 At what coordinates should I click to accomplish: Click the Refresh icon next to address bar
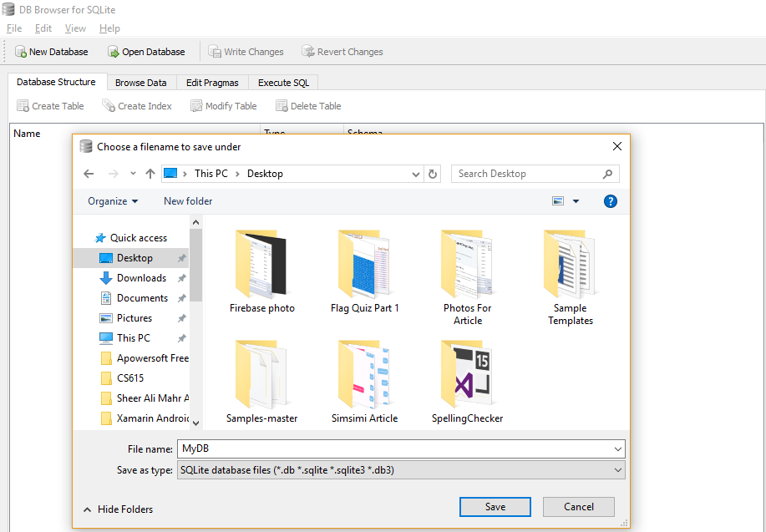(434, 174)
